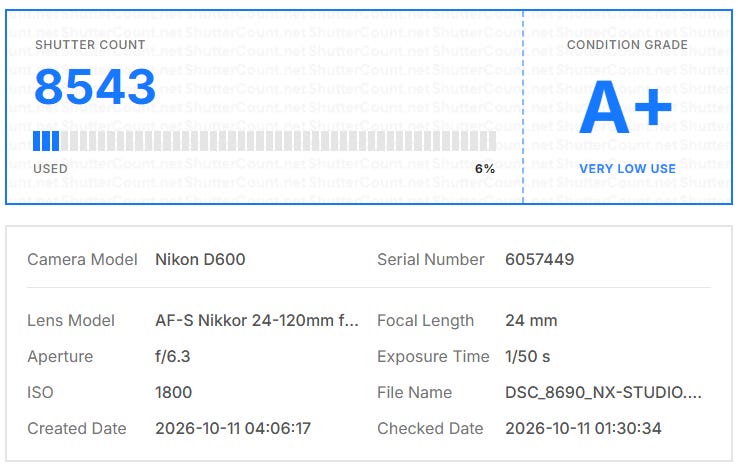The height and width of the screenshot is (468, 738).
Task: Click the CONDITION GRADE heading
Action: pos(627,45)
